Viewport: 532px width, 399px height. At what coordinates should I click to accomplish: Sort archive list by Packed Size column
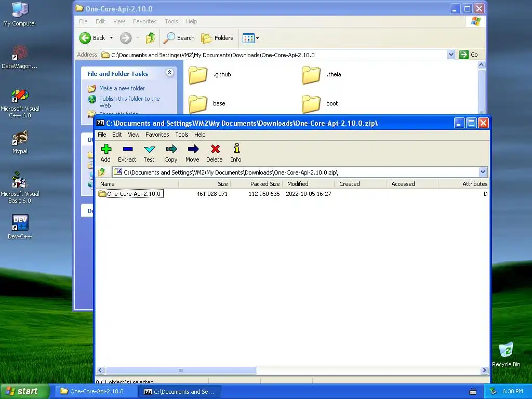pyautogui.click(x=257, y=184)
